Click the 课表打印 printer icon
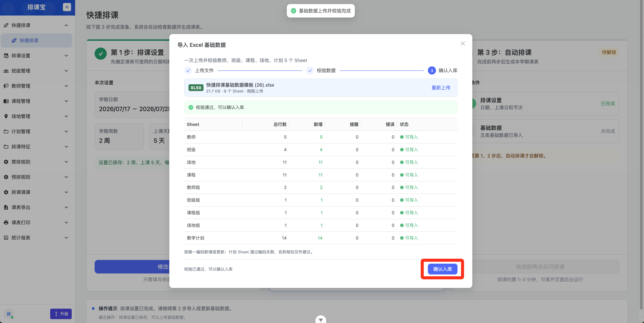 (x=6, y=223)
